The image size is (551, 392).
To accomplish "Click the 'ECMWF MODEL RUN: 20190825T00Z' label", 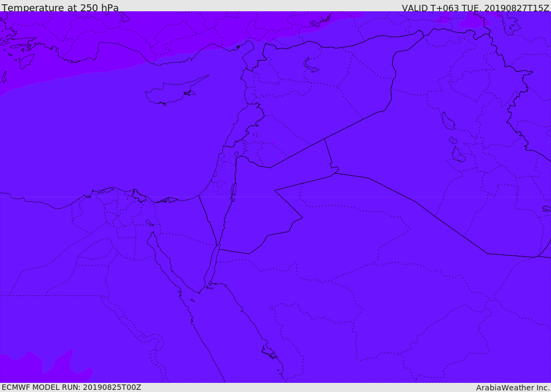I will click(72, 388).
